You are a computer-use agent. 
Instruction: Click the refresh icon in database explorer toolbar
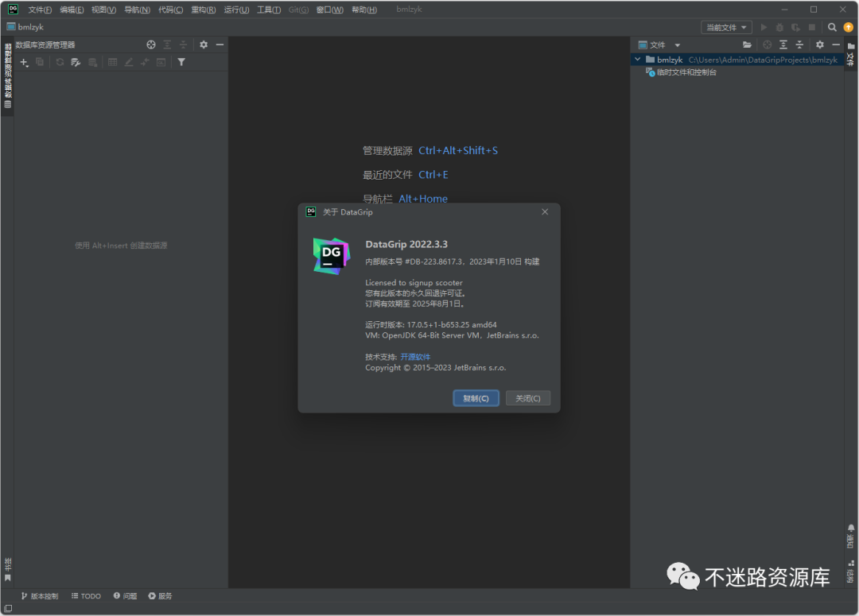click(x=60, y=63)
